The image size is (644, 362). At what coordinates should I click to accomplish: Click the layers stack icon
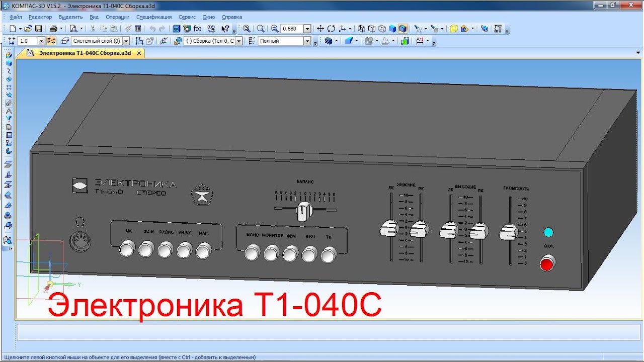65,41
